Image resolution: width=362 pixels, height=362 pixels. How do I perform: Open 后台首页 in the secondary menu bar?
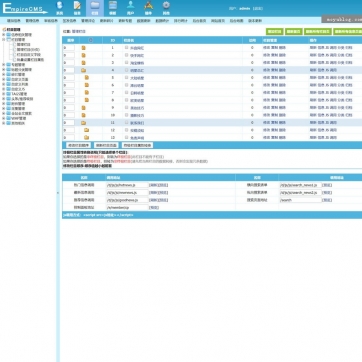[199, 21]
